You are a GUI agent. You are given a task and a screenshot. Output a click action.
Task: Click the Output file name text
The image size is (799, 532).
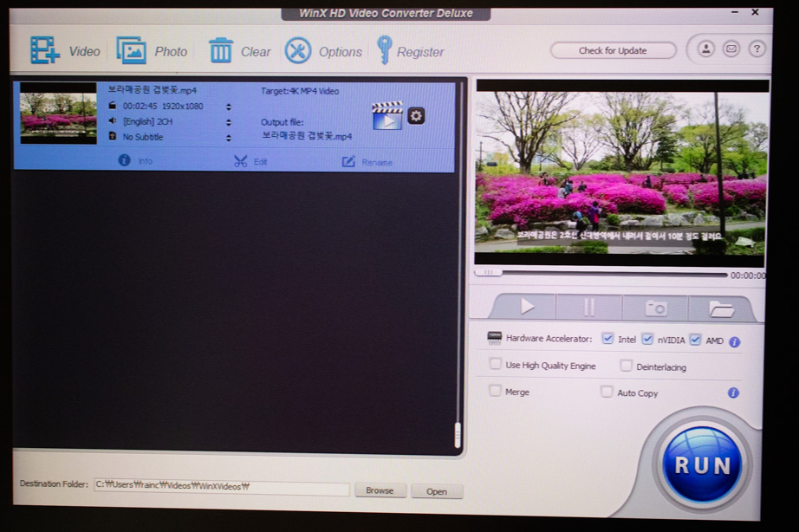(307, 136)
